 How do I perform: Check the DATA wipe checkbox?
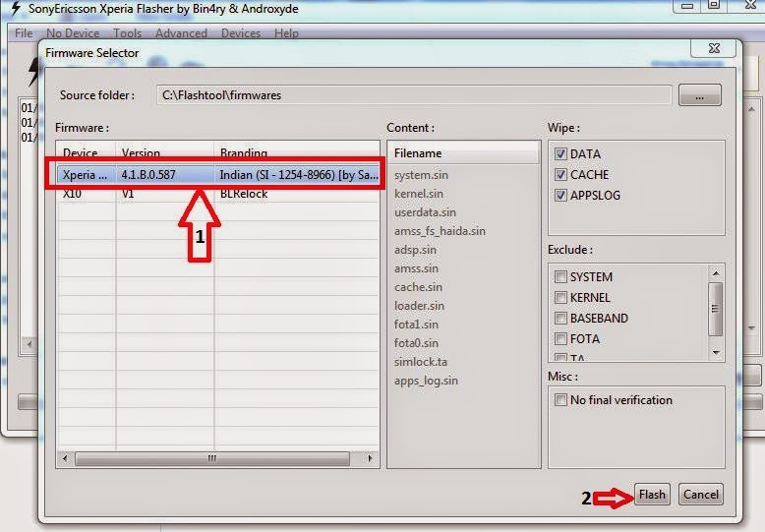point(560,153)
